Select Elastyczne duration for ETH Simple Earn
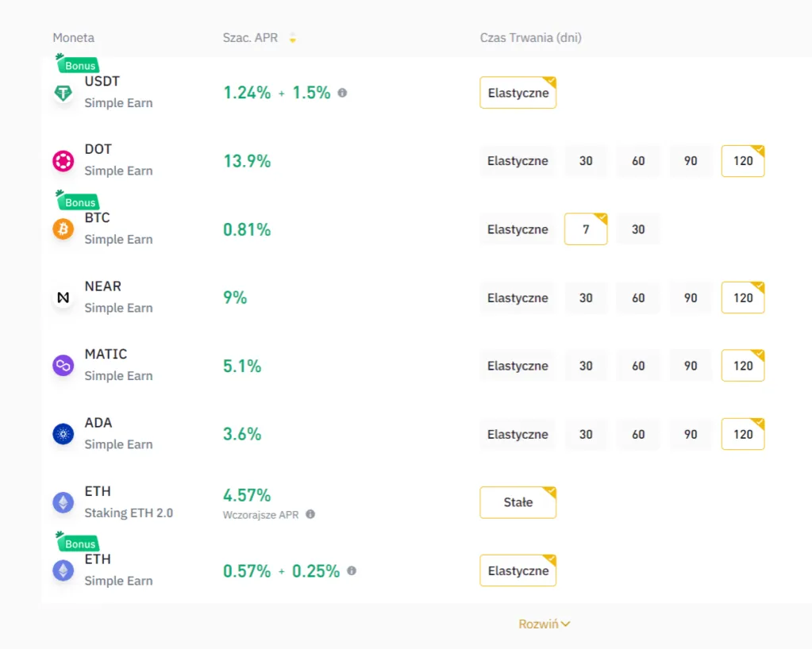 [x=518, y=571]
